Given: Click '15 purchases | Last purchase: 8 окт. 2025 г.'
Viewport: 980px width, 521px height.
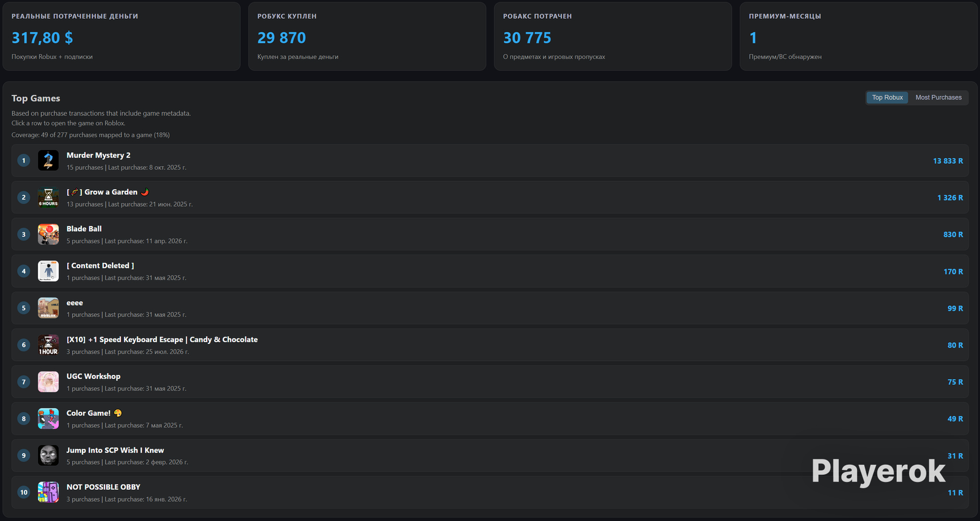Looking at the screenshot, I should pos(126,168).
